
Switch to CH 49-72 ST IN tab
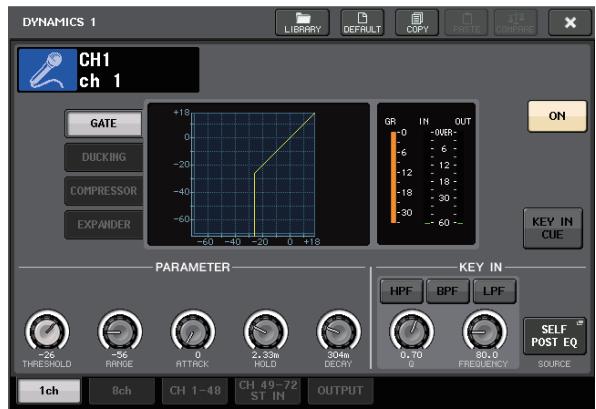click(x=268, y=390)
